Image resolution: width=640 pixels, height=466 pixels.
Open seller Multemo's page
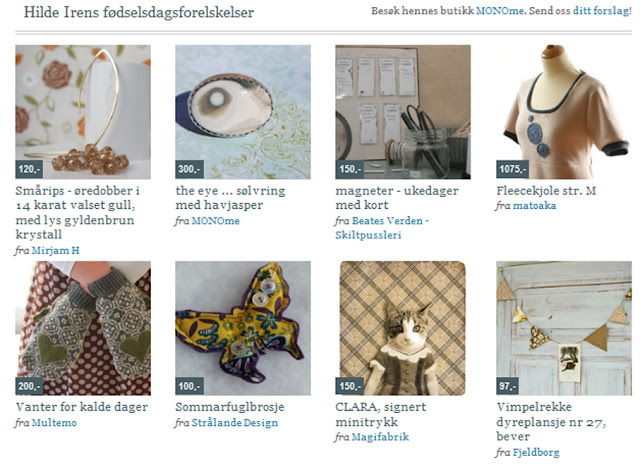[54, 422]
